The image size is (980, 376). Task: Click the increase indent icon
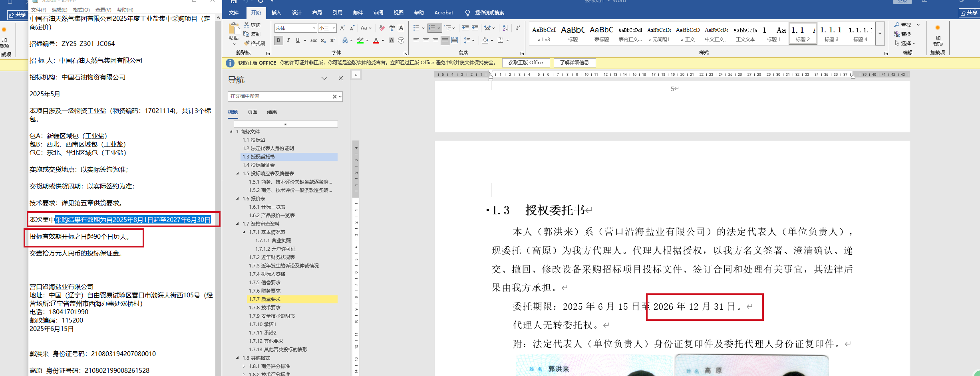(x=475, y=28)
